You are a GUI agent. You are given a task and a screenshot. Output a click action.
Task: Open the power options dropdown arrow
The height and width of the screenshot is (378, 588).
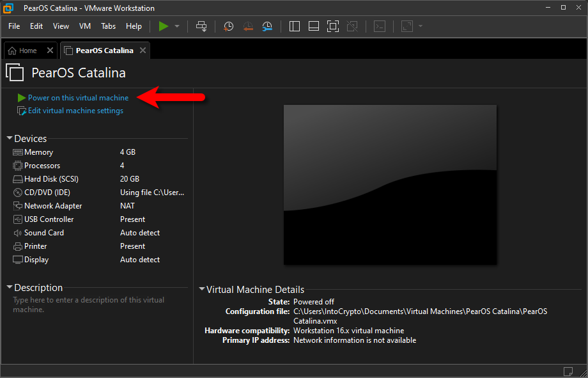[x=177, y=26]
